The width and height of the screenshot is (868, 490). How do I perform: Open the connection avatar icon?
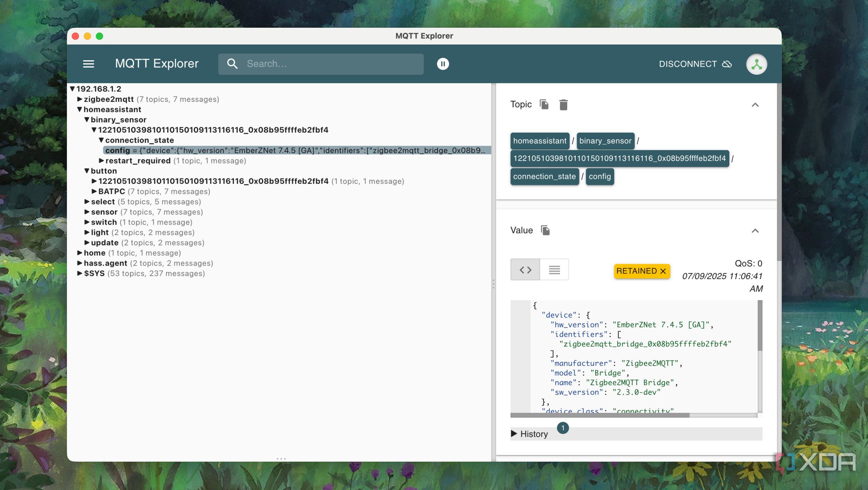tap(756, 64)
